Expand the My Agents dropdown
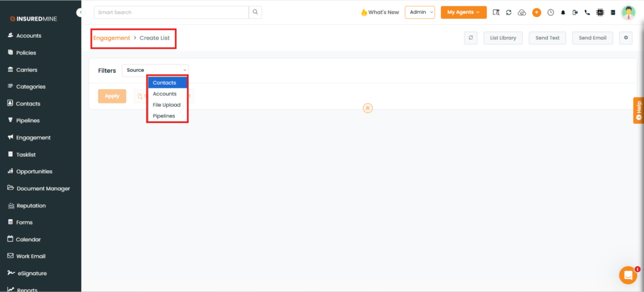Screen dimensions: 644x292 (x=464, y=12)
